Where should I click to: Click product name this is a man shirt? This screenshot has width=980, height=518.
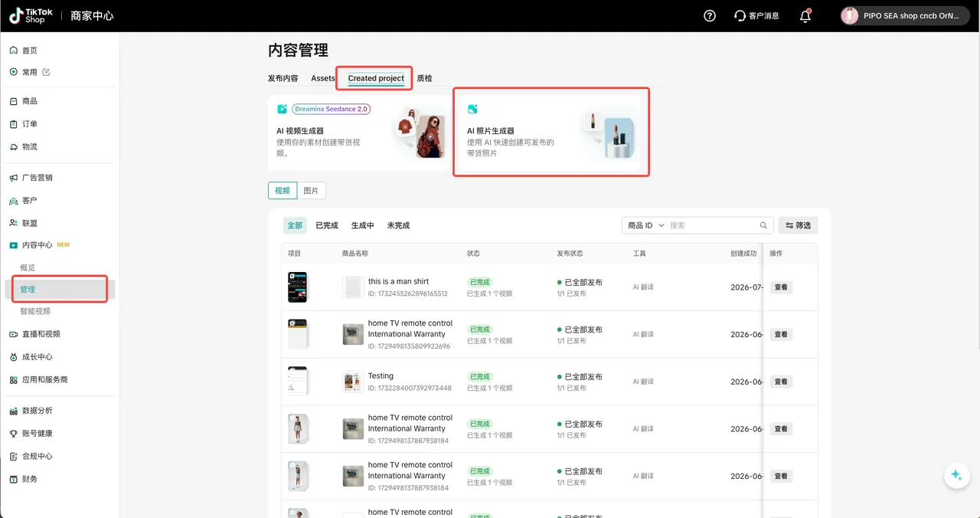[398, 282]
